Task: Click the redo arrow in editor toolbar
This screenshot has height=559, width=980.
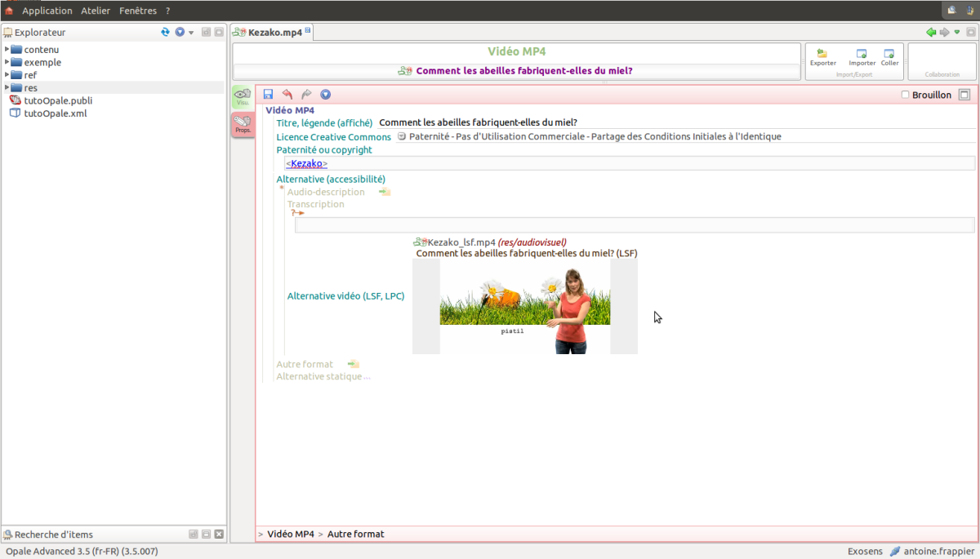Action: coord(306,95)
